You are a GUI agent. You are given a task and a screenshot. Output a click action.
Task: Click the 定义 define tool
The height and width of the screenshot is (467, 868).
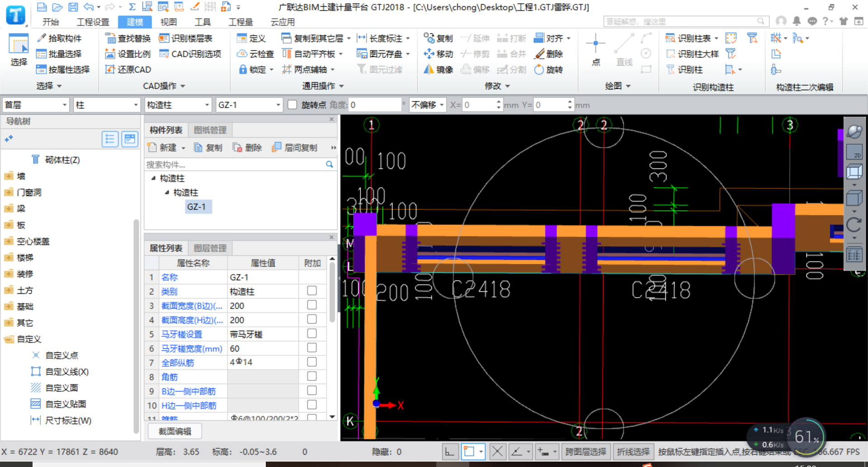(251, 38)
